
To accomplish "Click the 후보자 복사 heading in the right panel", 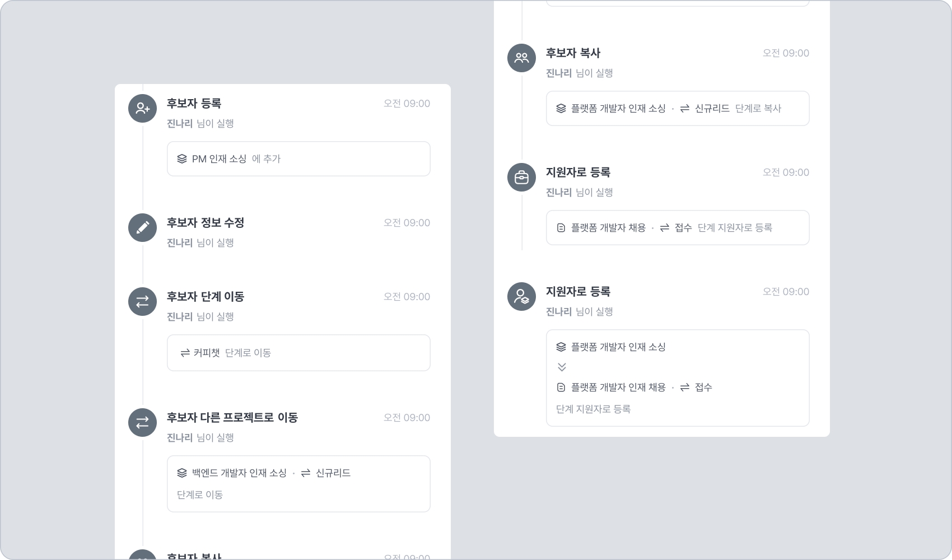I will coord(573,53).
